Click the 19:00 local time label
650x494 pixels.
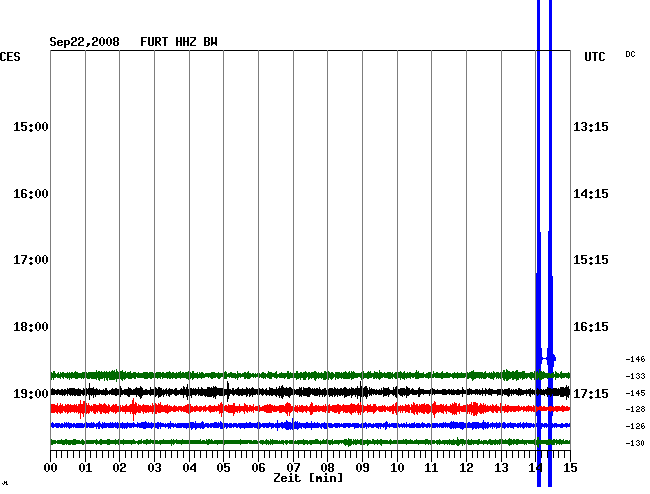point(31,393)
